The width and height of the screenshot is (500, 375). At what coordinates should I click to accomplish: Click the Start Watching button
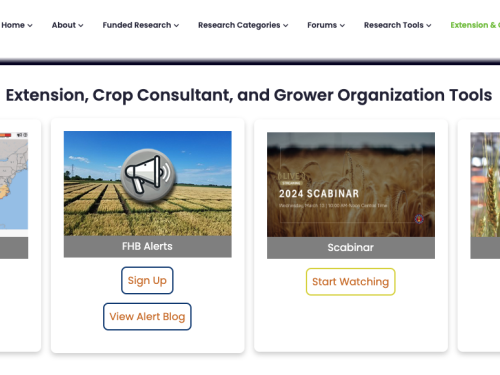click(x=351, y=282)
